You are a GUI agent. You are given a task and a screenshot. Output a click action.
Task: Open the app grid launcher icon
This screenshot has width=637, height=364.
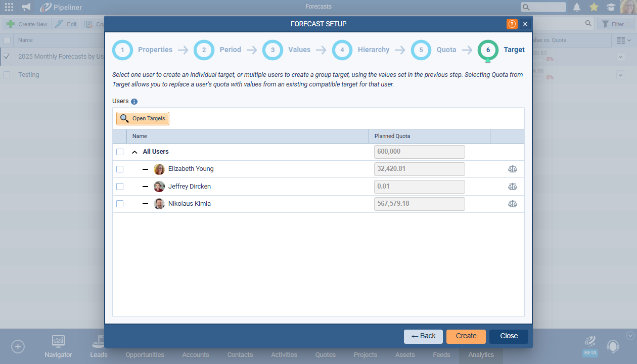(9, 7)
